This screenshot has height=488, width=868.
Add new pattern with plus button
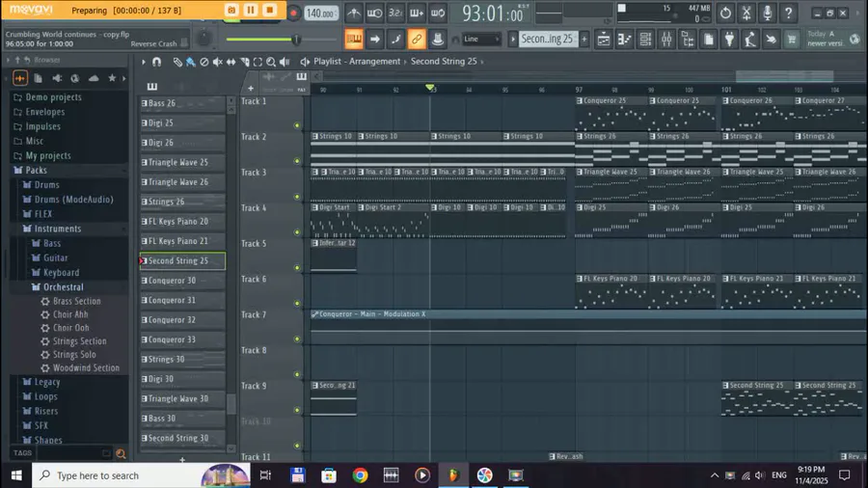[584, 40]
